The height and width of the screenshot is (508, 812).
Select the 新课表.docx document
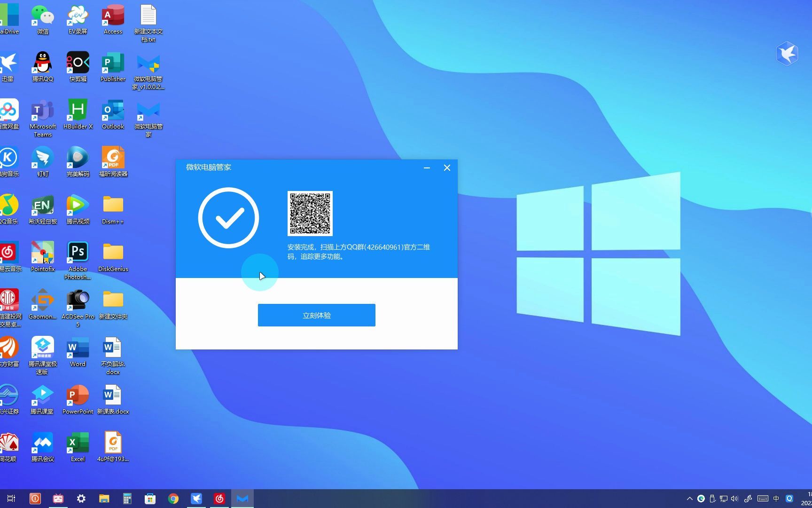[x=113, y=399]
